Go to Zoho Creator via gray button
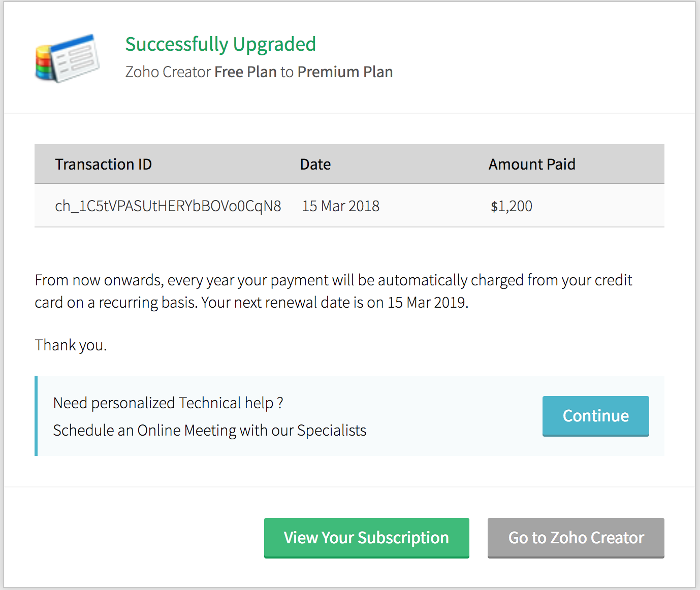This screenshot has width=700, height=590. (x=576, y=537)
